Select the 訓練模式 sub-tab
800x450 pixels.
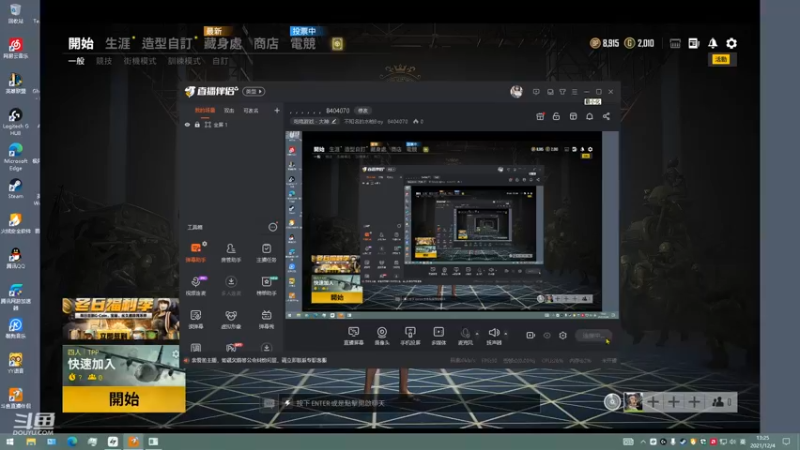click(184, 61)
